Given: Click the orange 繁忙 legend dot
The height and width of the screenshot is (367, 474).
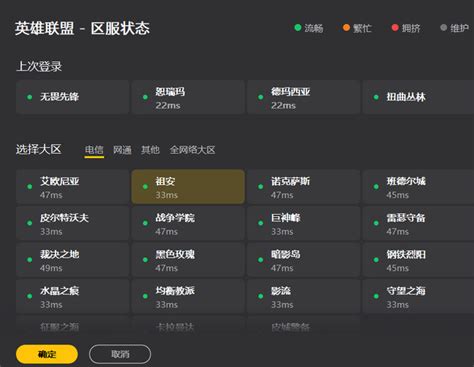Looking at the screenshot, I should pos(347,27).
